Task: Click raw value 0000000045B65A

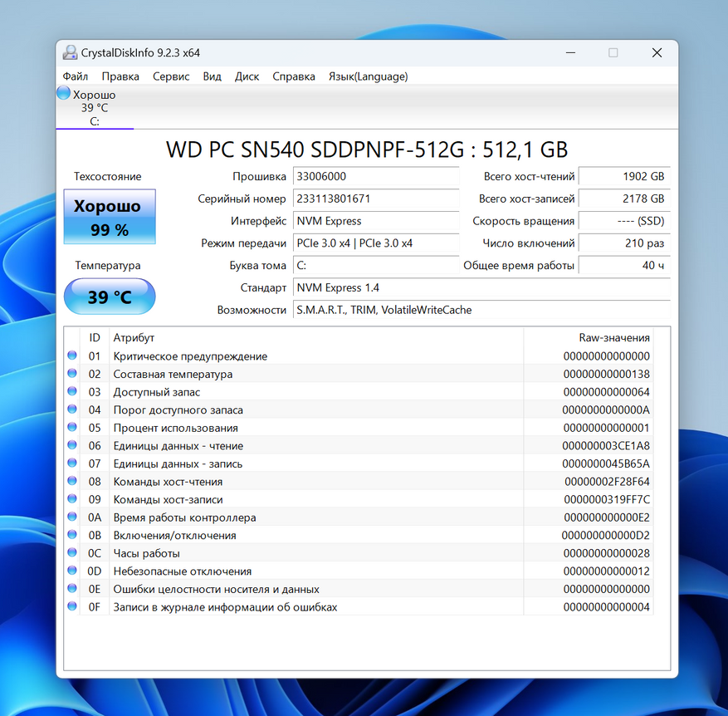Action: pos(606,463)
